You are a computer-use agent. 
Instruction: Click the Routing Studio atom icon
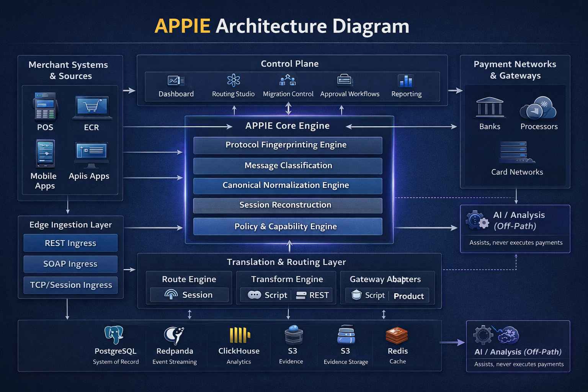point(234,80)
